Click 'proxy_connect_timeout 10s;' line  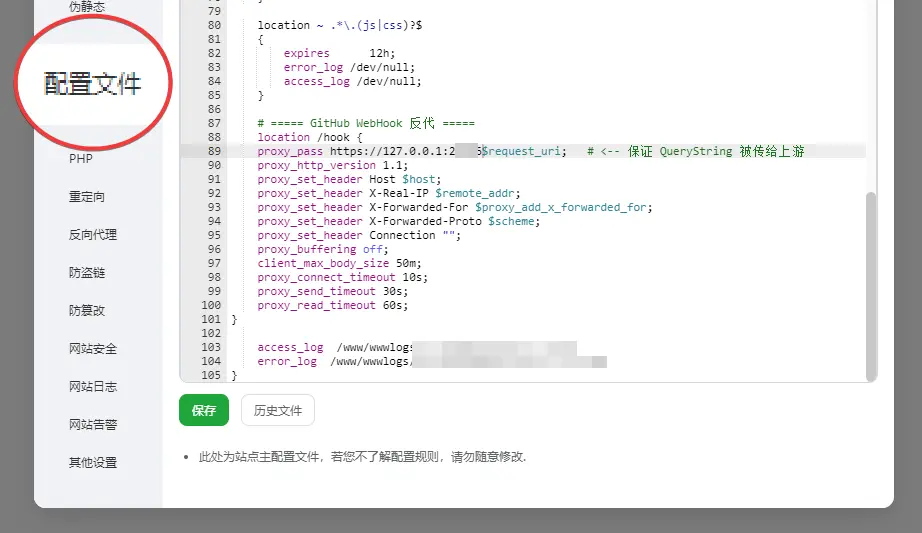pos(342,277)
